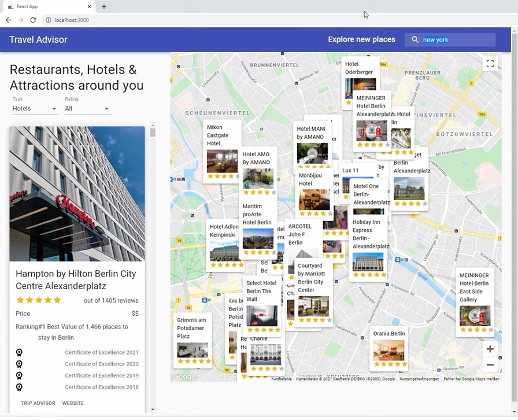The image size is (518, 420).
Task: Click the Google logo on the map
Action: point(184,377)
